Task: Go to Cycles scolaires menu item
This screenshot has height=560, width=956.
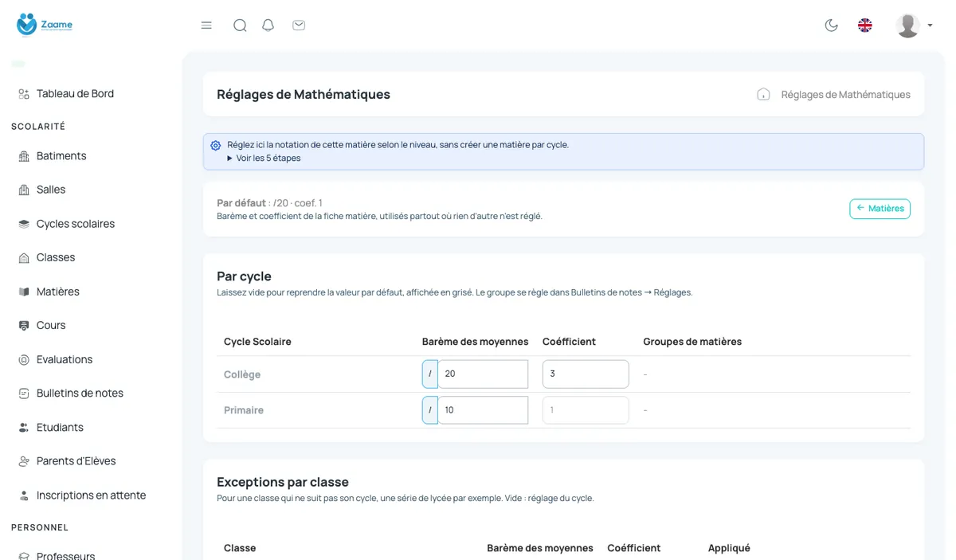Action: [76, 224]
